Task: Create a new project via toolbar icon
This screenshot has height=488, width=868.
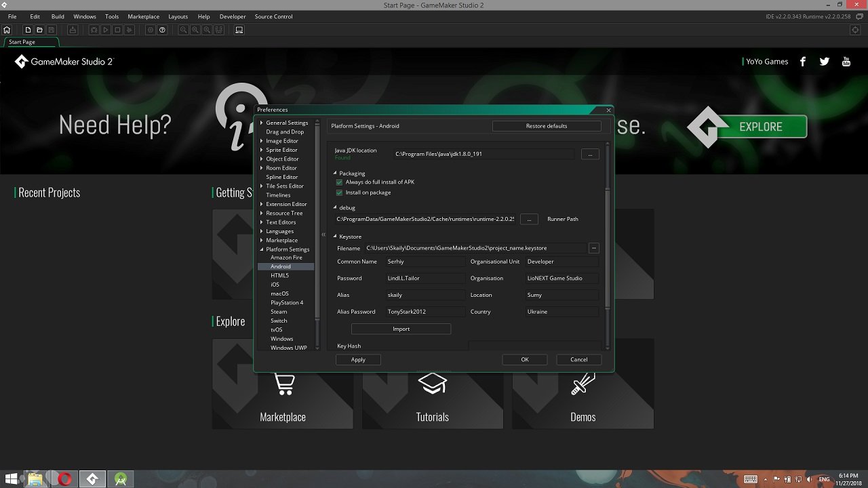Action: [28, 30]
